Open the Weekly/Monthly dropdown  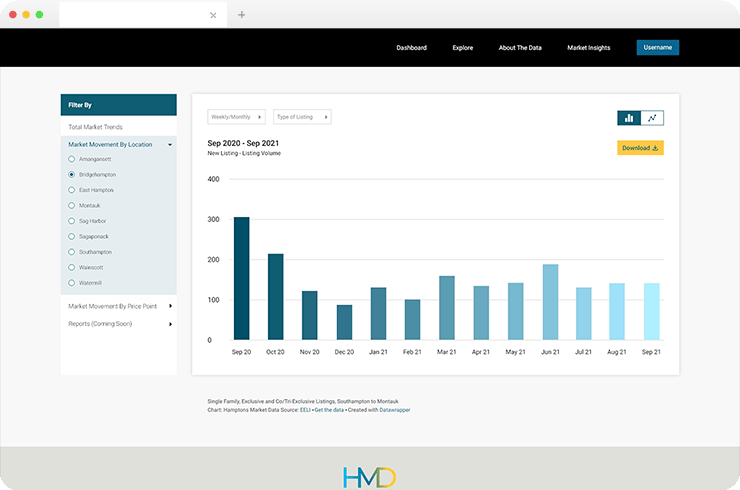(x=236, y=117)
